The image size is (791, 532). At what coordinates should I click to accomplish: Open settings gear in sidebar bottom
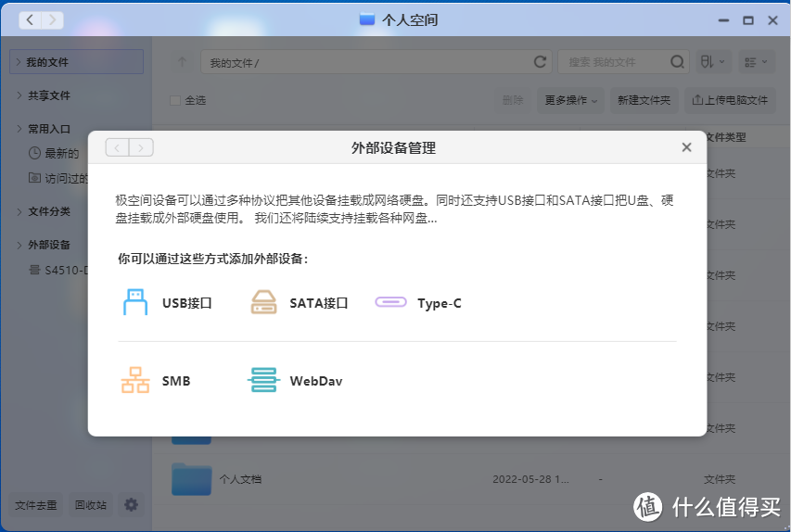tap(132, 505)
